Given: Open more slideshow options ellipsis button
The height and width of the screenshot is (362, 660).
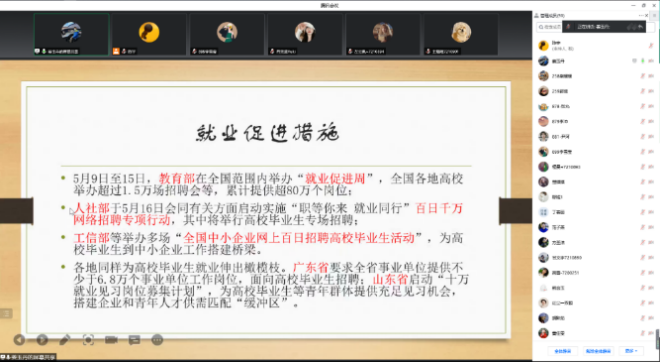Looking at the screenshot, I should (x=157, y=340).
